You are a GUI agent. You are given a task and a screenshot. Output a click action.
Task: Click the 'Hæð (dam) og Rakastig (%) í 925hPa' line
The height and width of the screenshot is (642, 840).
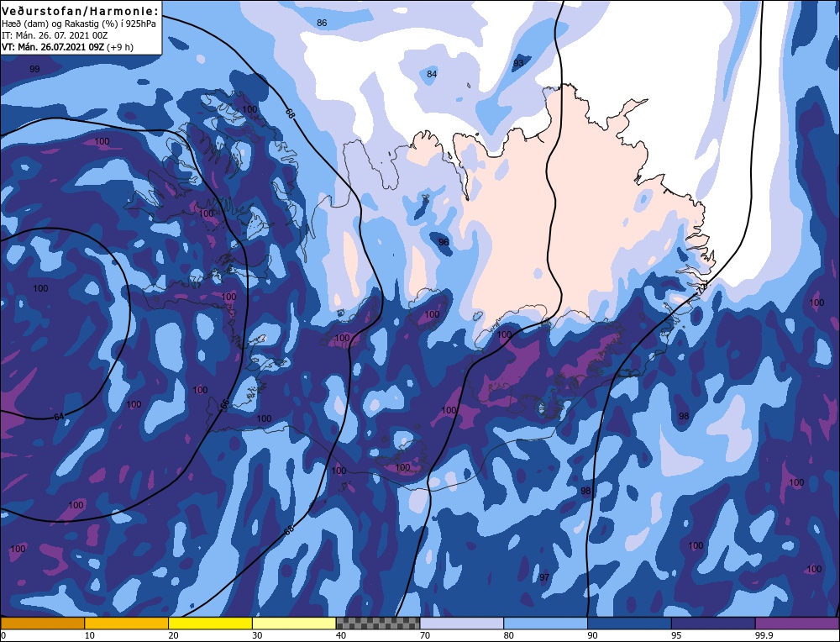(x=79, y=24)
